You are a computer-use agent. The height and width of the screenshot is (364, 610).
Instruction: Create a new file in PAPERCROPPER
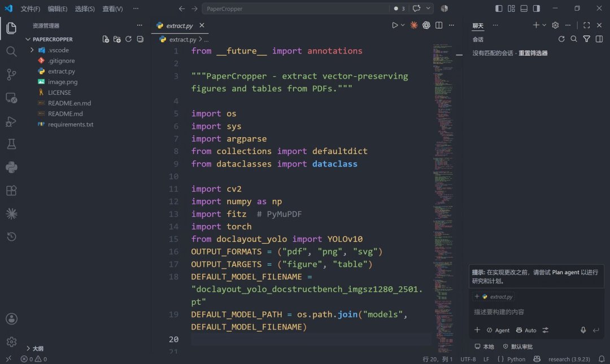click(x=106, y=40)
